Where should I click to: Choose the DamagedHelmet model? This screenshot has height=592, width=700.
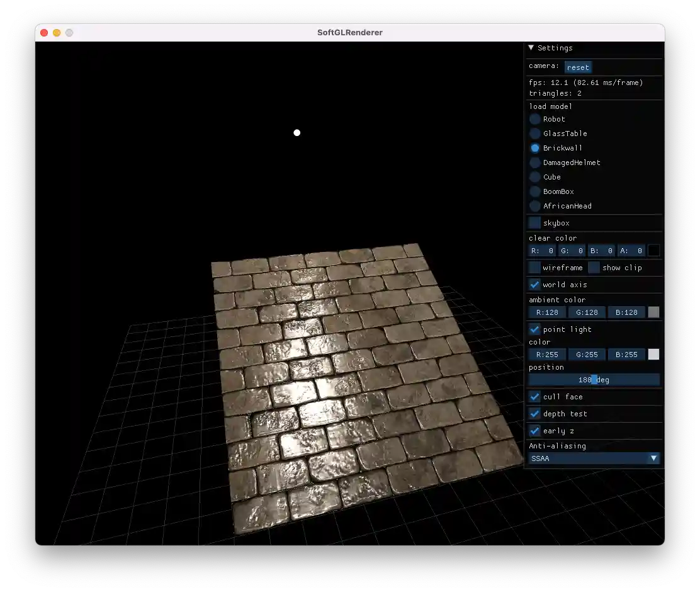point(534,162)
